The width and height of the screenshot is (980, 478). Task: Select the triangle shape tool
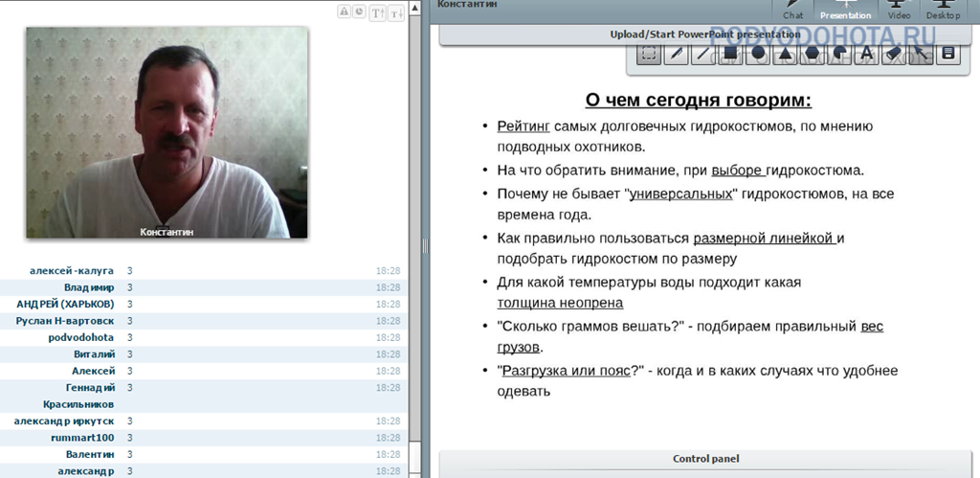click(785, 54)
